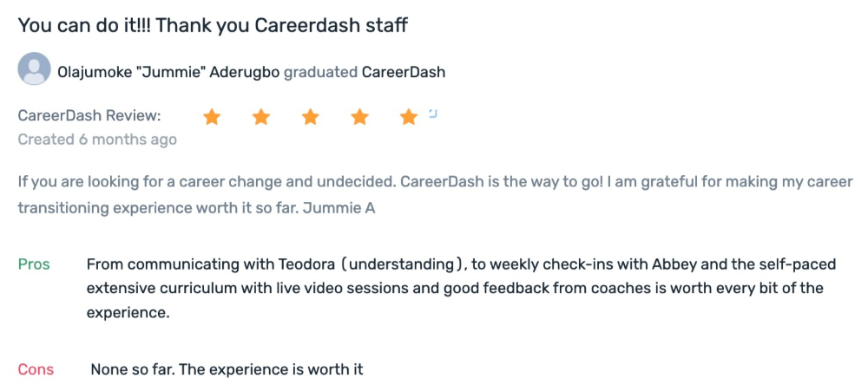
Task: Click the Pros text mentioning Teodora
Action: point(461,288)
